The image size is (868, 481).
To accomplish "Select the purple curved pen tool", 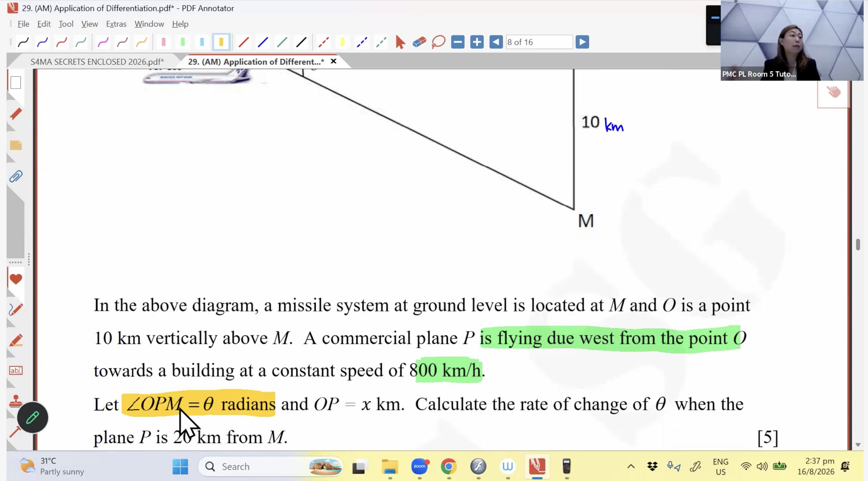I will click(122, 42).
